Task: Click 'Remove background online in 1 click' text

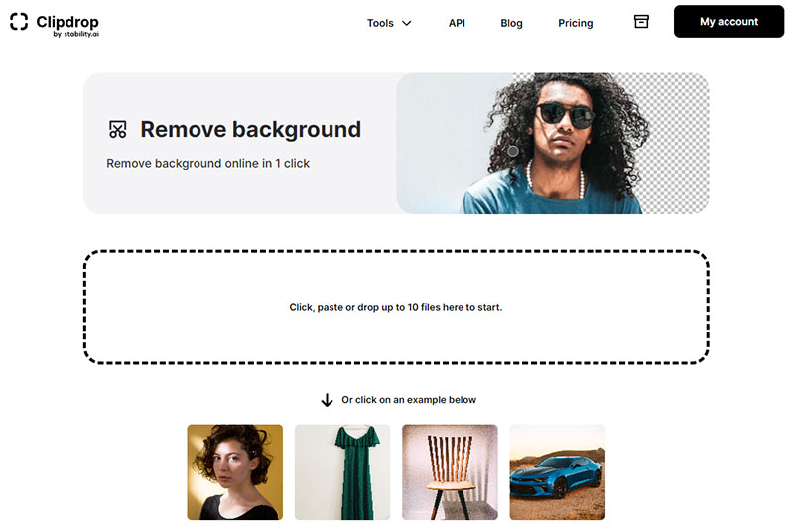Action: point(207,163)
